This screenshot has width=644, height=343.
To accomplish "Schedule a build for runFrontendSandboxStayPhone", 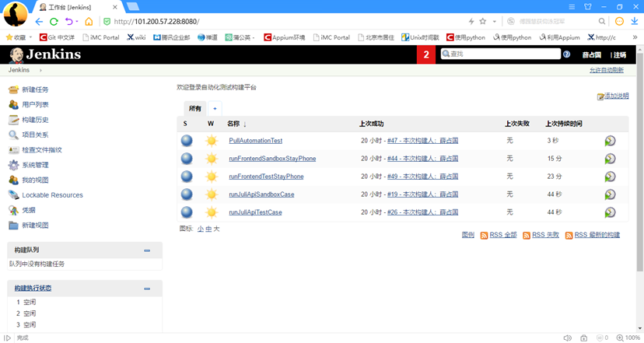I will click(610, 159).
